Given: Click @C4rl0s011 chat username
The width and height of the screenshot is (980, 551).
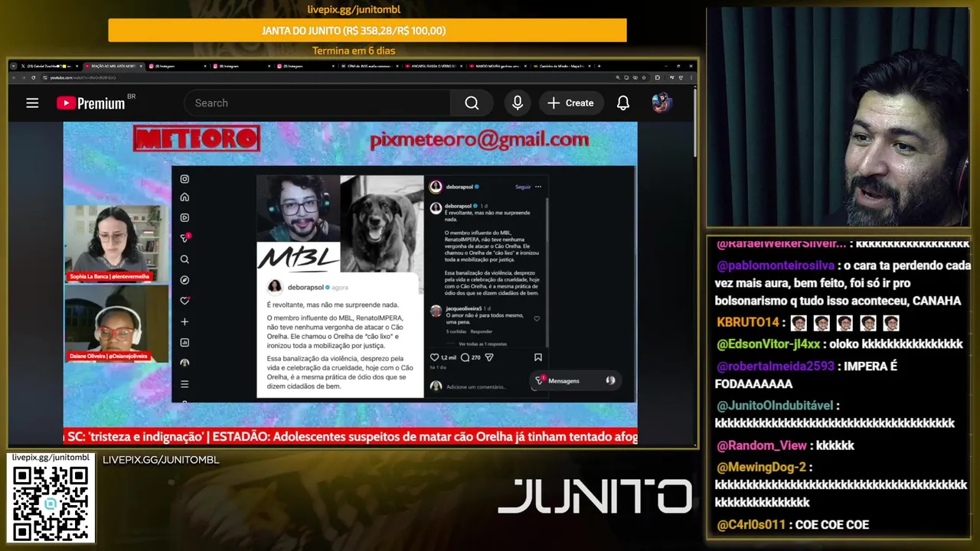Looking at the screenshot, I should point(751,525).
